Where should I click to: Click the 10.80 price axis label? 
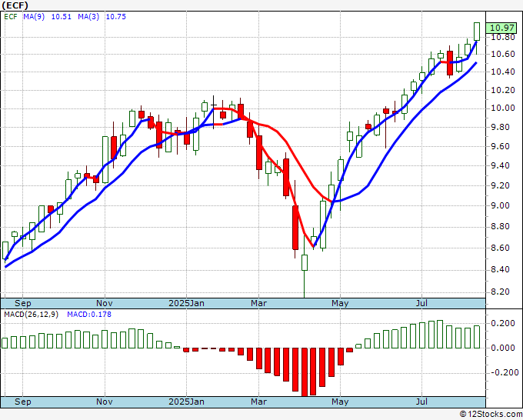[503, 37]
